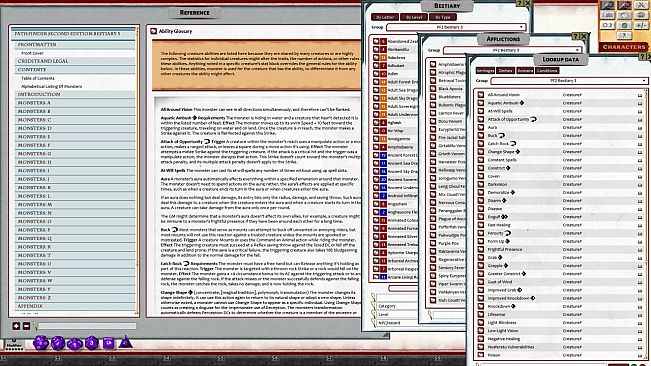Open help for the Afflictions window

pos(575,37)
